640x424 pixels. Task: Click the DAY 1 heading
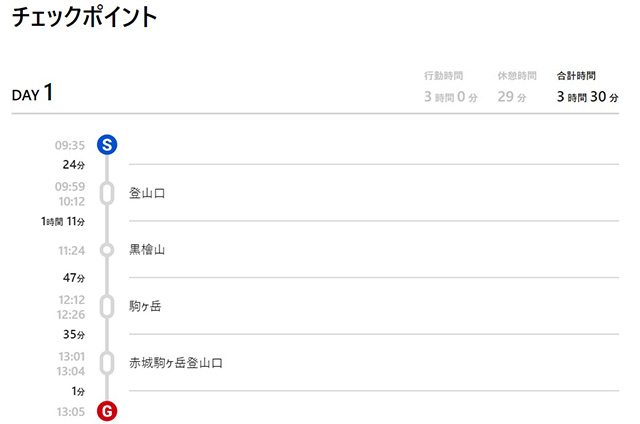click(32, 94)
